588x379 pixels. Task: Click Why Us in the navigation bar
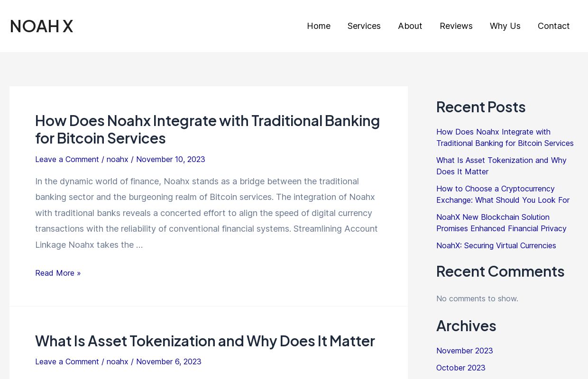tap(505, 26)
